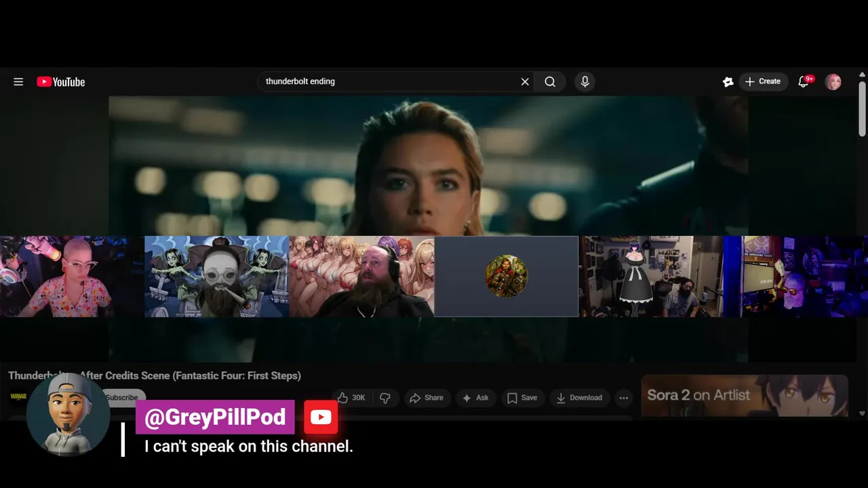This screenshot has height=488, width=868.
Task: Click the red YouTube icon beside @GreyPillPod
Action: pyautogui.click(x=321, y=418)
